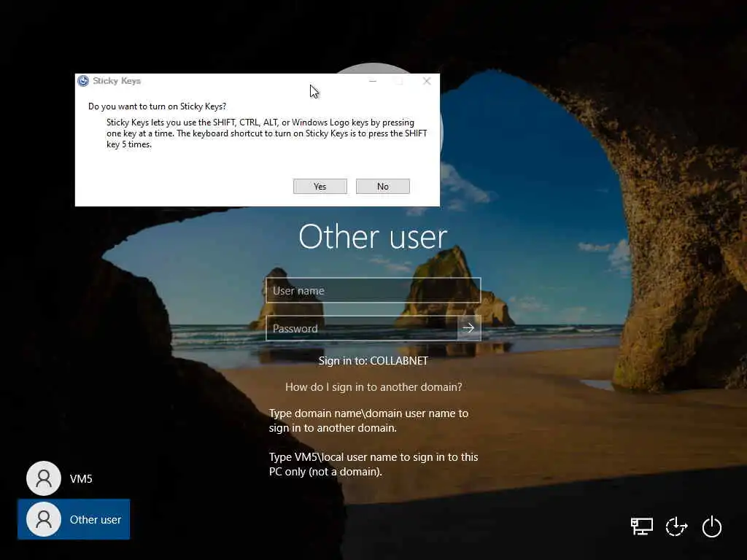The height and width of the screenshot is (560, 747).
Task: Submit sign-in with the arrow button
Action: pyautogui.click(x=469, y=328)
